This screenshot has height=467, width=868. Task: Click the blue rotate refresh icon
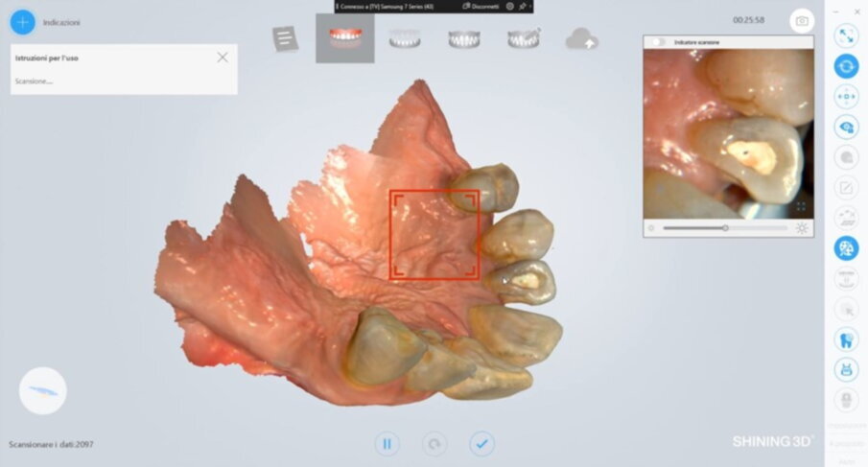(846, 66)
